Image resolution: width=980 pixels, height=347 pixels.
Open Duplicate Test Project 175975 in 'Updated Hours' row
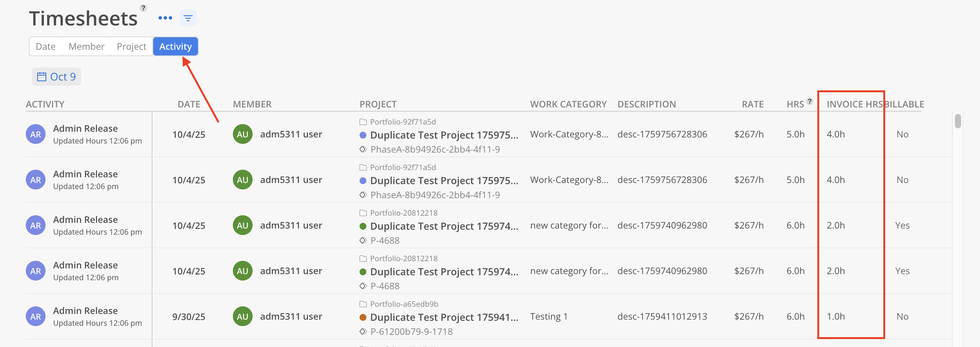pyautogui.click(x=444, y=135)
